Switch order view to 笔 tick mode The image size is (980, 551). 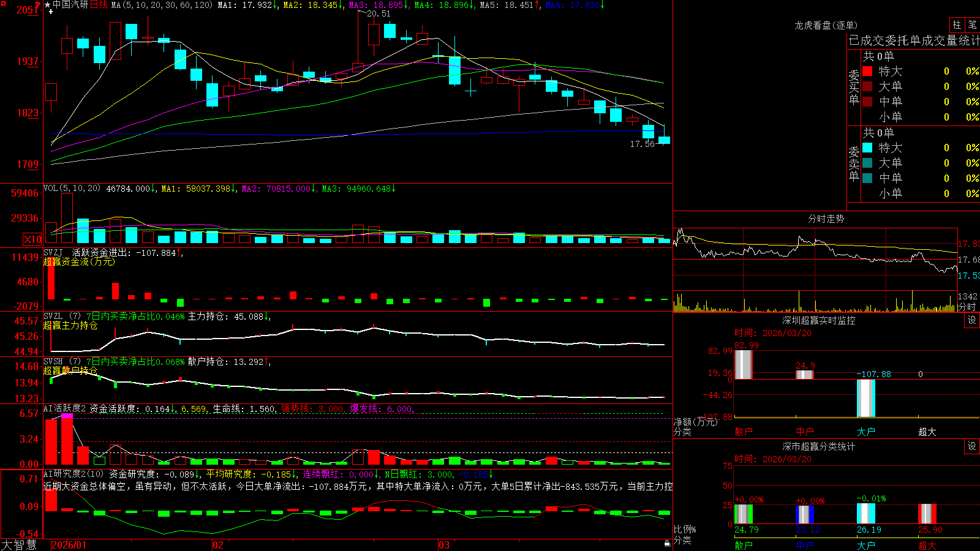tap(972, 24)
